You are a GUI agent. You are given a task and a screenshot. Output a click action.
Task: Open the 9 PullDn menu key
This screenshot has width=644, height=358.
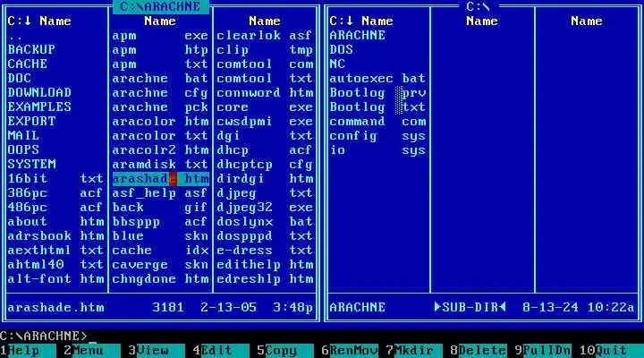[543, 351]
